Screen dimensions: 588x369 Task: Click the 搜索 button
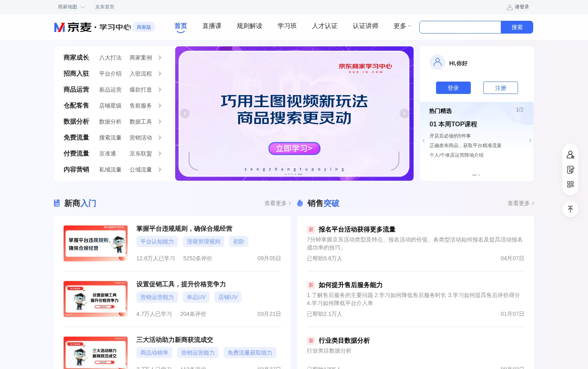click(x=517, y=27)
